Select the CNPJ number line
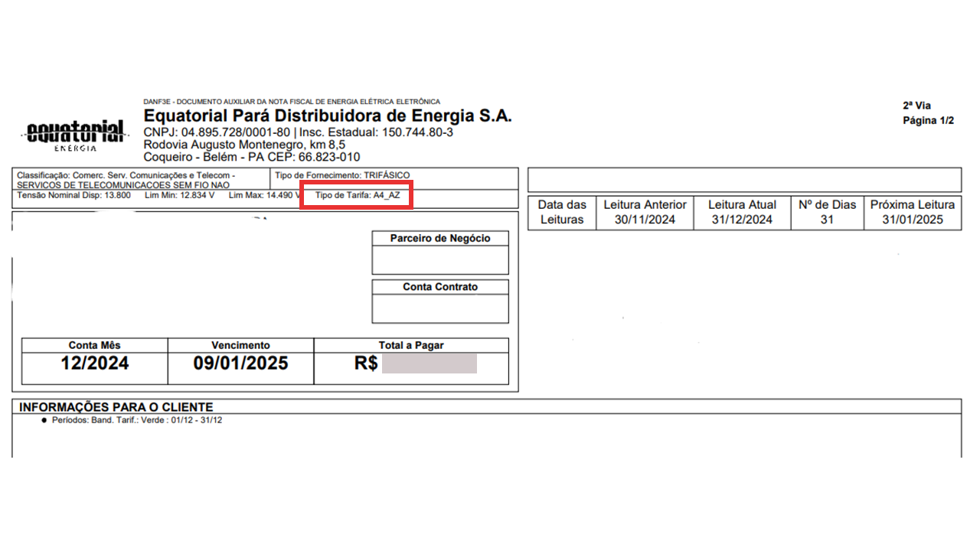 [298, 132]
